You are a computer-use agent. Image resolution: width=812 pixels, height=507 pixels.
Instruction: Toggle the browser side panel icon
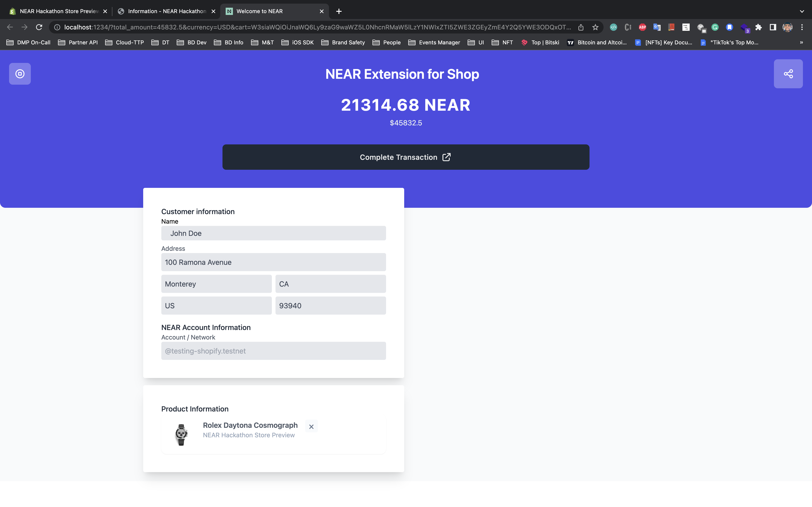point(773,27)
